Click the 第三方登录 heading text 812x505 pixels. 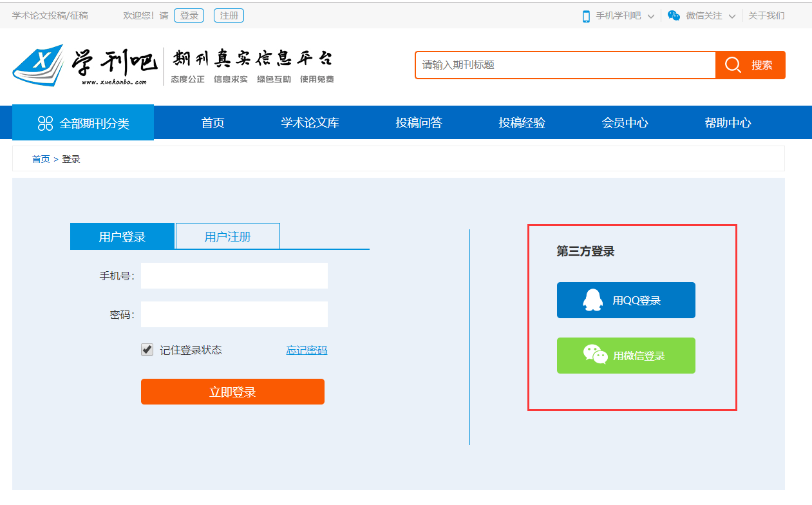click(585, 251)
